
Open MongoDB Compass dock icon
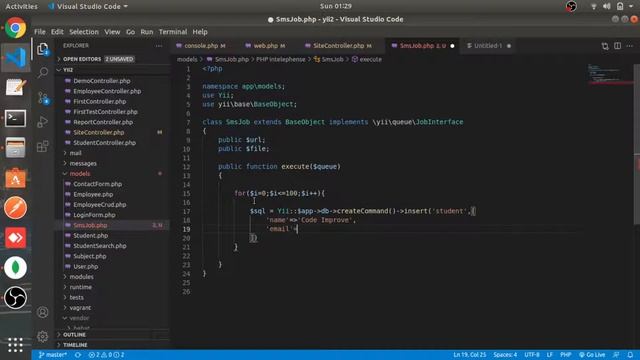click(16, 268)
